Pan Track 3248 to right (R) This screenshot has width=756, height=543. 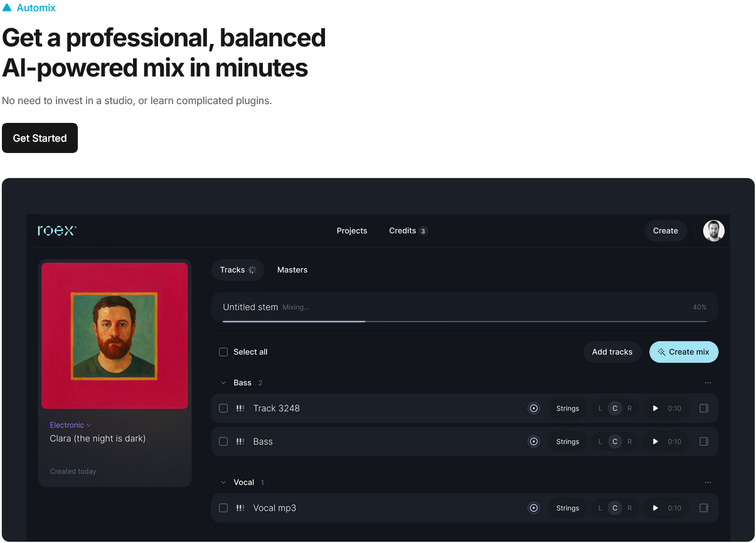(630, 408)
